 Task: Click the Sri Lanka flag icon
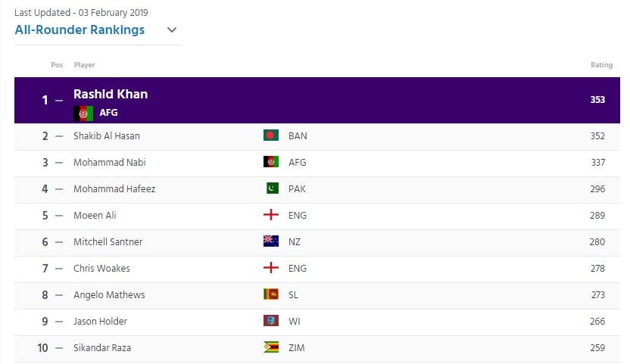tap(271, 294)
